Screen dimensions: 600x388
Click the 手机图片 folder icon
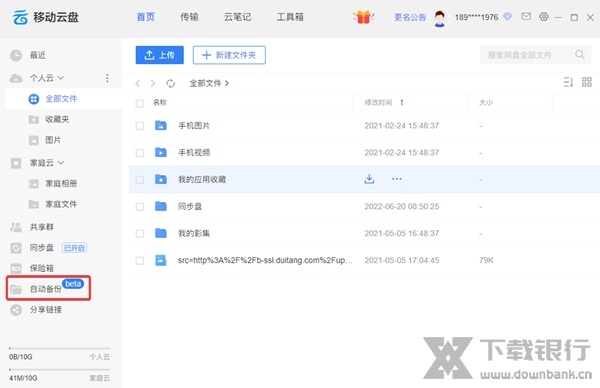[161, 126]
